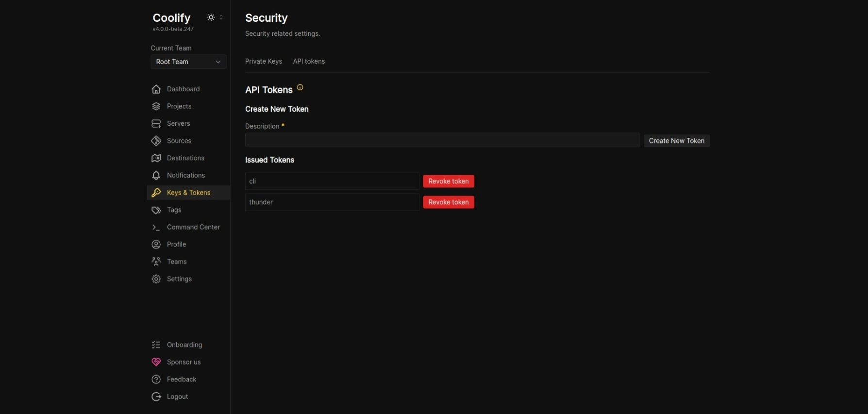The height and width of the screenshot is (414, 868).
Task: Open Destinations via the map icon
Action: click(156, 158)
